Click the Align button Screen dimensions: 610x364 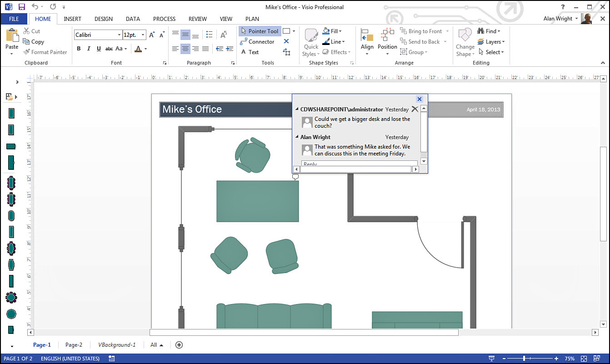tap(367, 41)
